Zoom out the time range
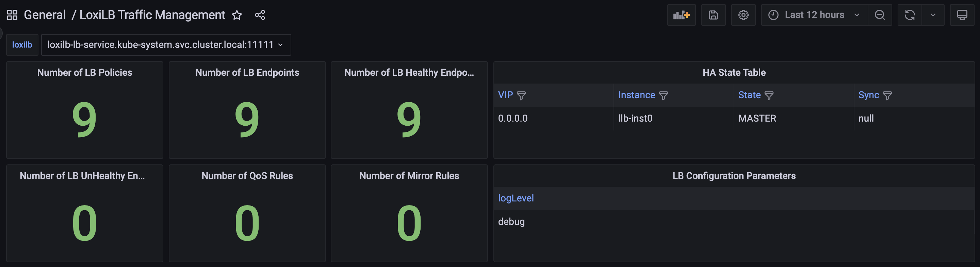The height and width of the screenshot is (267, 980). pyautogui.click(x=880, y=15)
